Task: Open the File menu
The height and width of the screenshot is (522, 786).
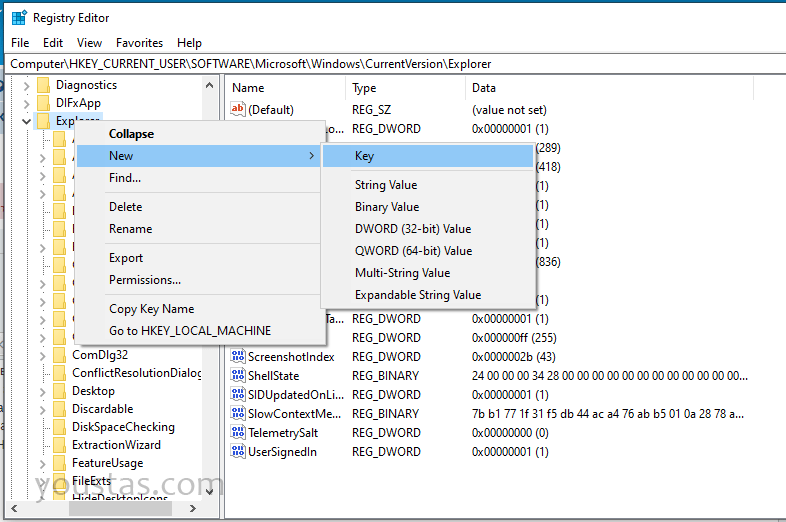Action: (20, 43)
